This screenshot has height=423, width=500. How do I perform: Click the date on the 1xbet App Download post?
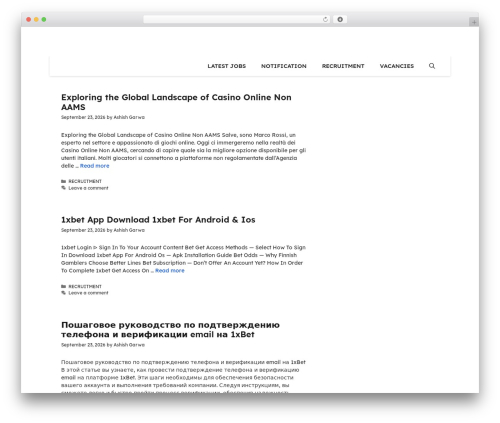click(x=83, y=230)
